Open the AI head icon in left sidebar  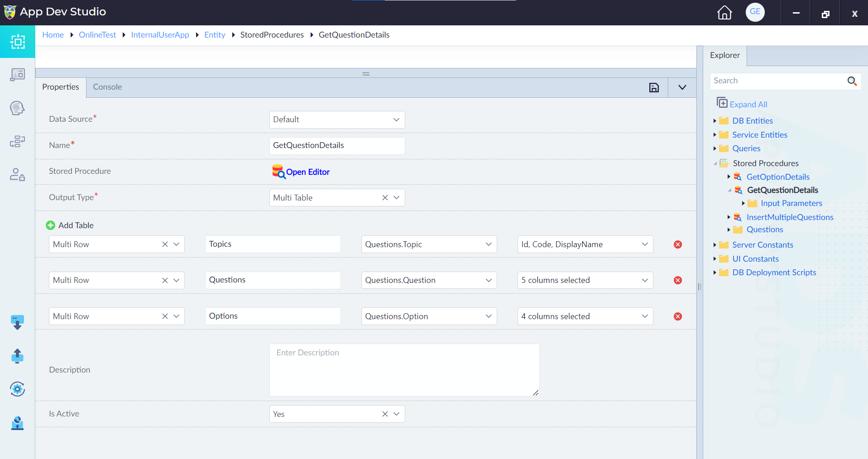[x=18, y=108]
